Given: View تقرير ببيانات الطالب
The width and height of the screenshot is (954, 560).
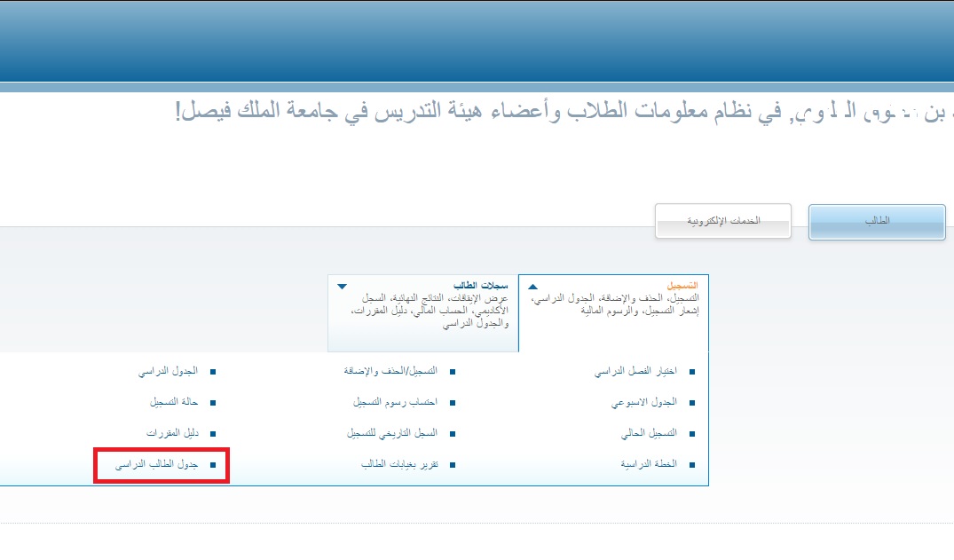Looking at the screenshot, I should 398,464.
